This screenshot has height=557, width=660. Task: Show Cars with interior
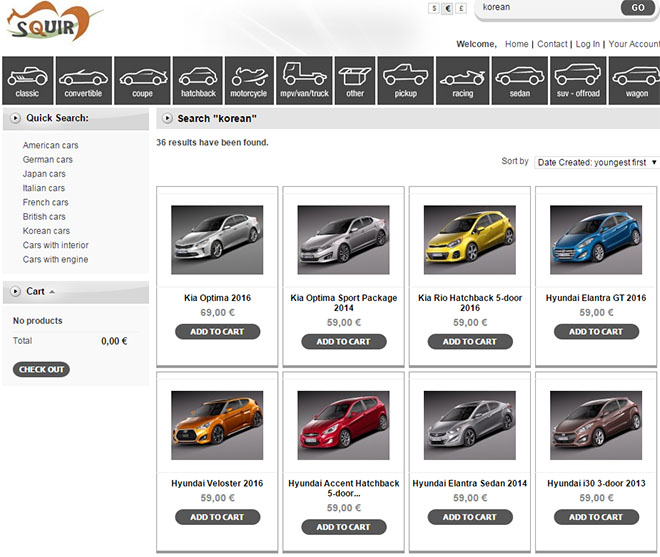click(x=56, y=245)
